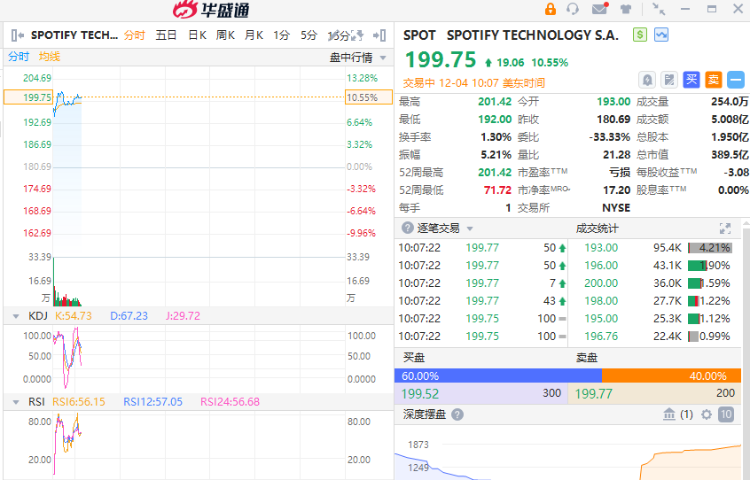Open the skin theme shirt icon
This screenshot has width=750, height=480.
point(626,9)
